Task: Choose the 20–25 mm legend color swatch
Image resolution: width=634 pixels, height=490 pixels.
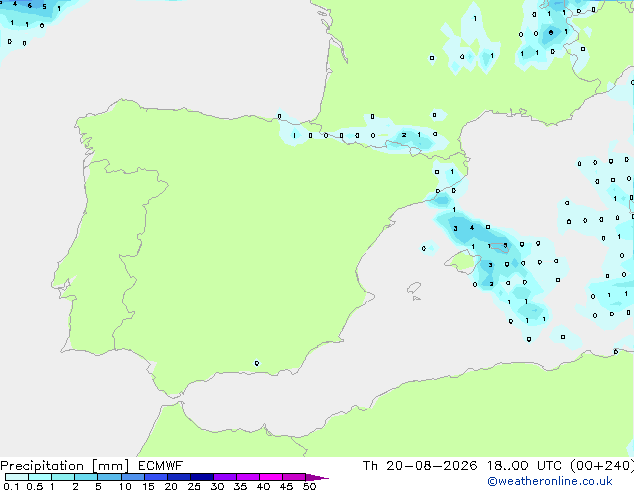Action: point(178,477)
